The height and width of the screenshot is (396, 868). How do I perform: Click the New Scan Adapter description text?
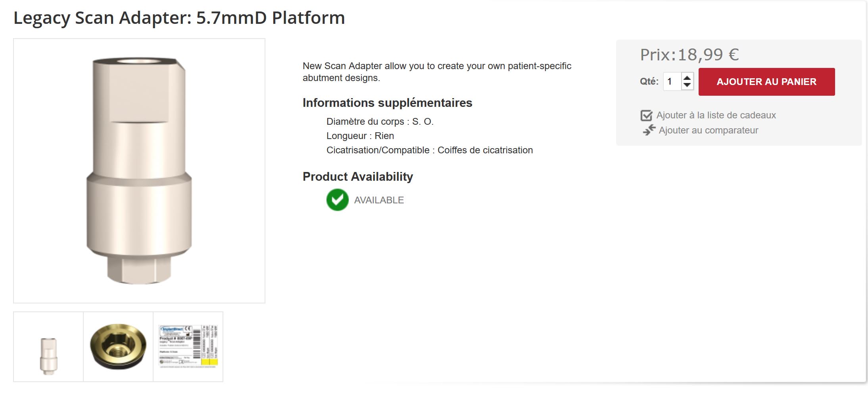437,72
